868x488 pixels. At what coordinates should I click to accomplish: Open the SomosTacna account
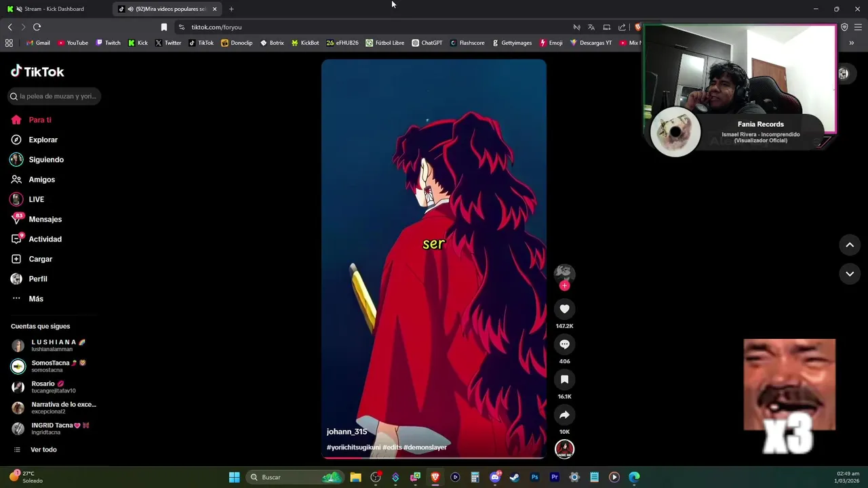click(x=54, y=366)
